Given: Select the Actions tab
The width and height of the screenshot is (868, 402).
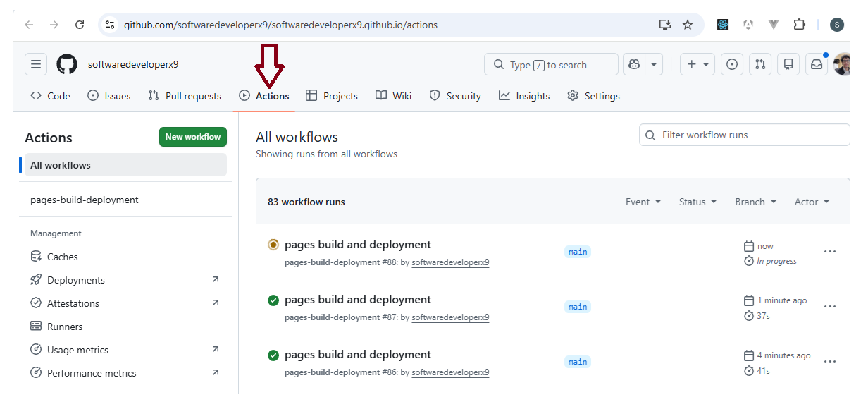Looking at the screenshot, I should coord(264,96).
